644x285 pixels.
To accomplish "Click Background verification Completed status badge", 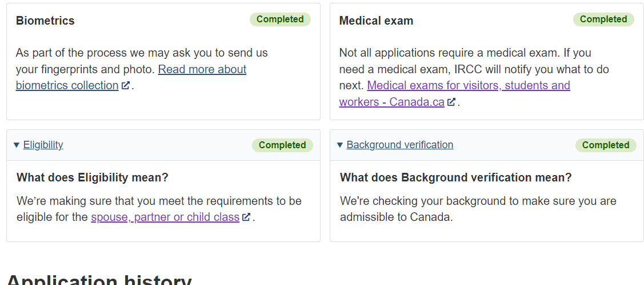I will pyautogui.click(x=606, y=145).
